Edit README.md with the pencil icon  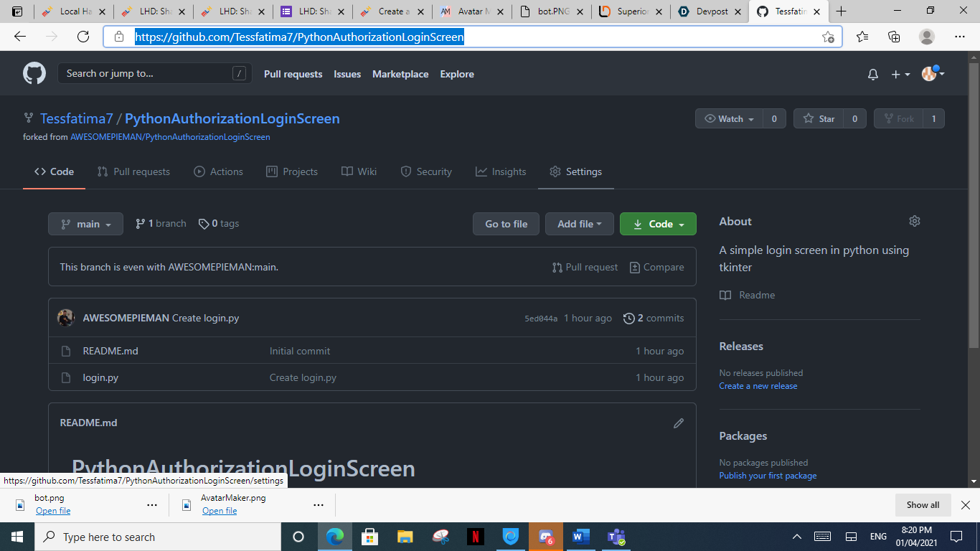(679, 423)
